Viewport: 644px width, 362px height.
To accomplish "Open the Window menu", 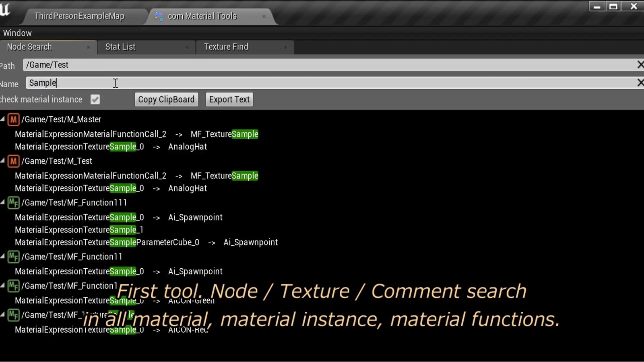I will (17, 33).
